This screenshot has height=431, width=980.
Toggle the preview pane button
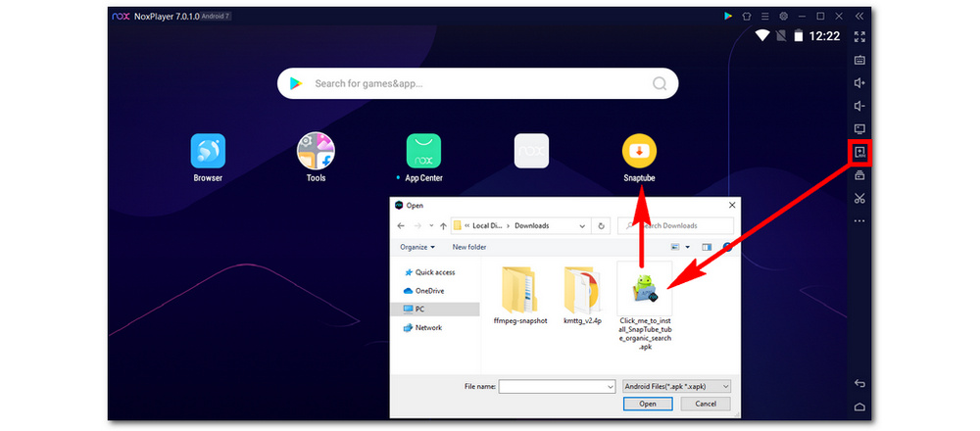pyautogui.click(x=707, y=247)
